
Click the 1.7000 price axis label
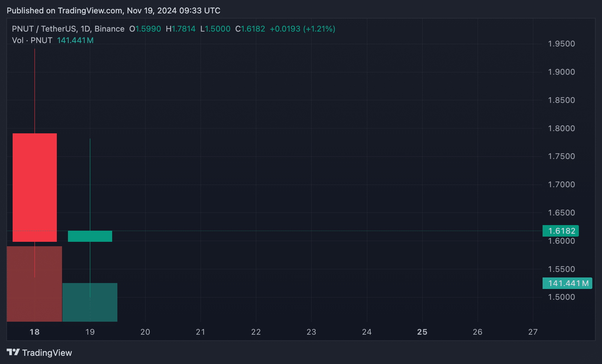pyautogui.click(x=561, y=185)
